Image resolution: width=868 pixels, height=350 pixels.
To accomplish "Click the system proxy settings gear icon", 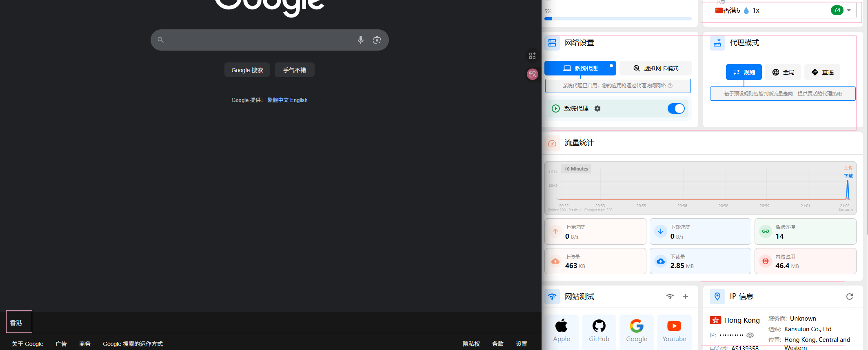I will 597,109.
